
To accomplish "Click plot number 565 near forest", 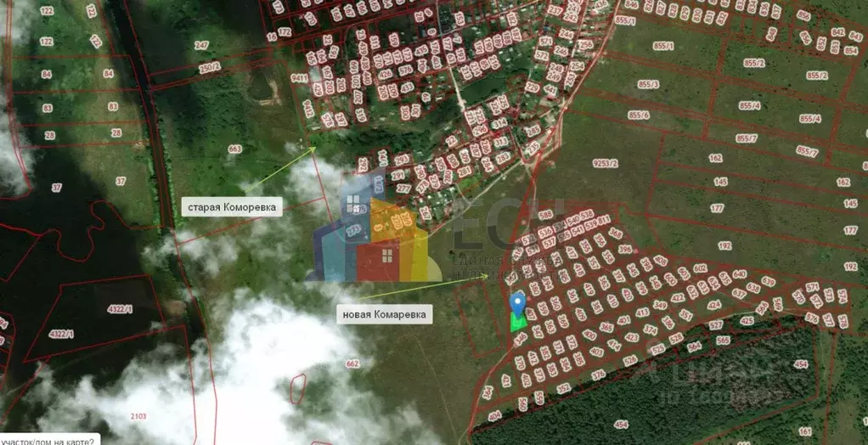I will click(723, 340).
